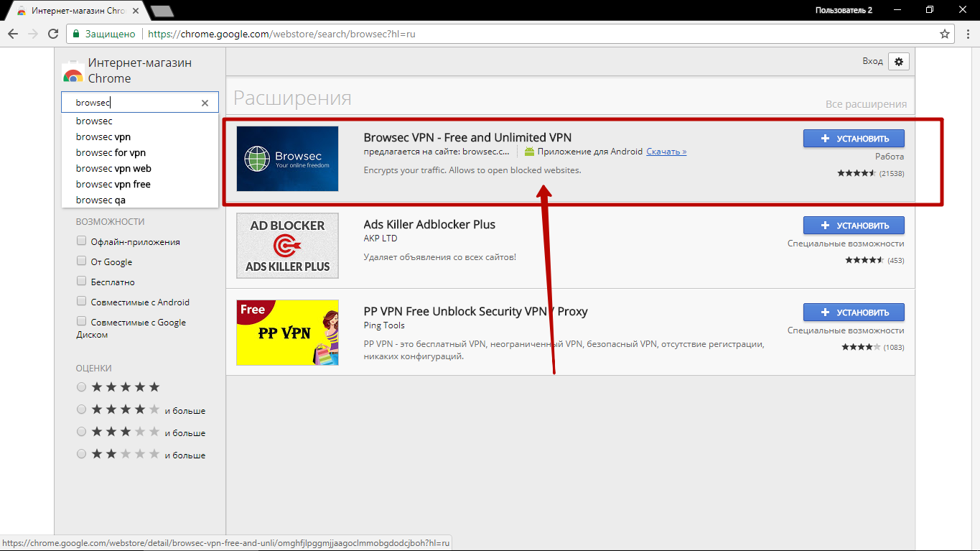The image size is (980, 551).
Task: Click Специальные возможности under PP VPN
Action: [x=846, y=330]
